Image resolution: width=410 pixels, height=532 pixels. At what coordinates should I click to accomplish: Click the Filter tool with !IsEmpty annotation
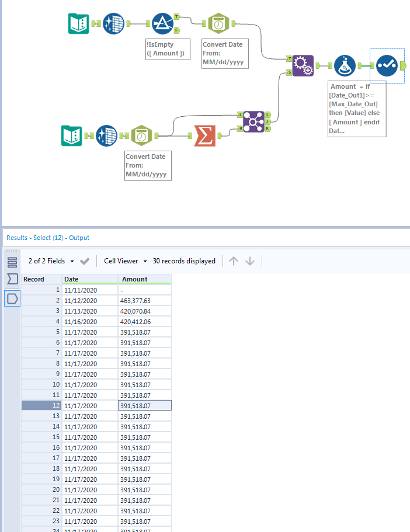pos(162,23)
